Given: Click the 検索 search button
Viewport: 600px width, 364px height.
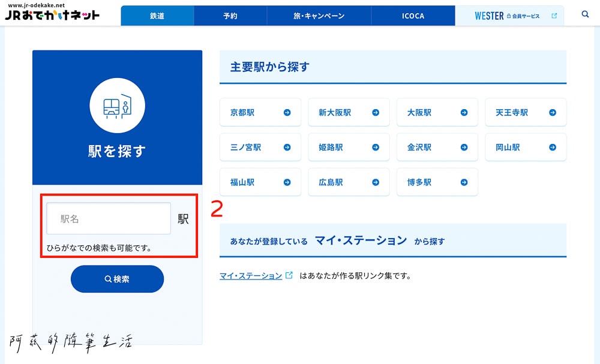Looking at the screenshot, I should pos(117,279).
